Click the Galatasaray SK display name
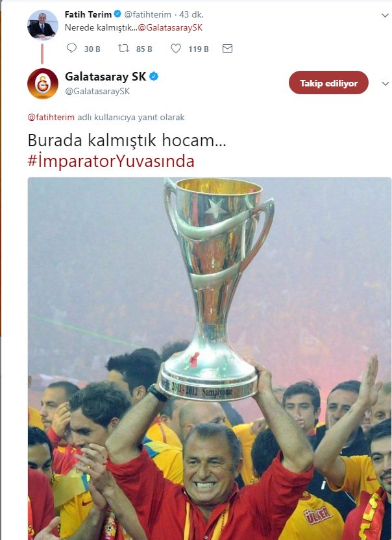Screen dimensions: 392x540 pyautogui.click(x=106, y=77)
